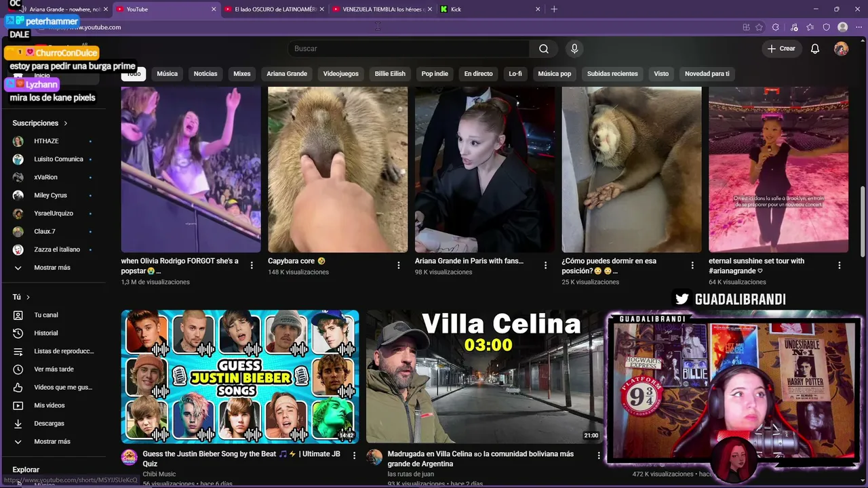This screenshot has width=868, height=488.
Task: Open browser media control music icon
Action: pyautogui.click(x=794, y=27)
